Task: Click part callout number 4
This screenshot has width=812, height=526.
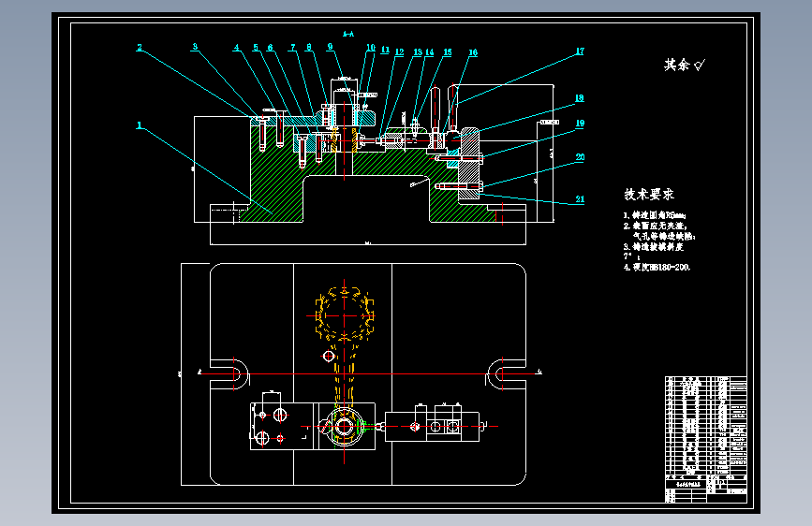Action: pyautogui.click(x=237, y=47)
